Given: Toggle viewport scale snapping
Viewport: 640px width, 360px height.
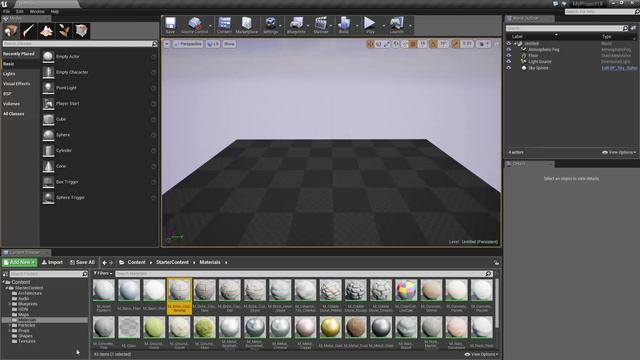Looking at the screenshot, I should click(456, 44).
